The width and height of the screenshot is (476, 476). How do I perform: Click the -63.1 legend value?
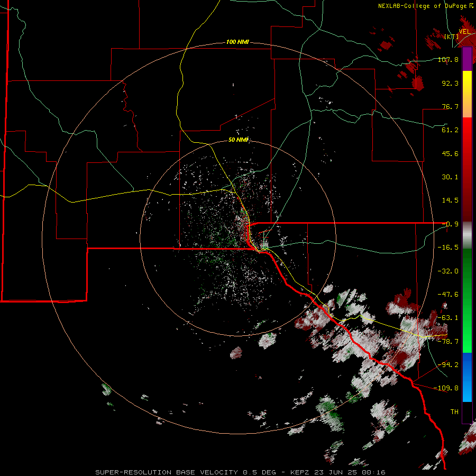point(448,318)
